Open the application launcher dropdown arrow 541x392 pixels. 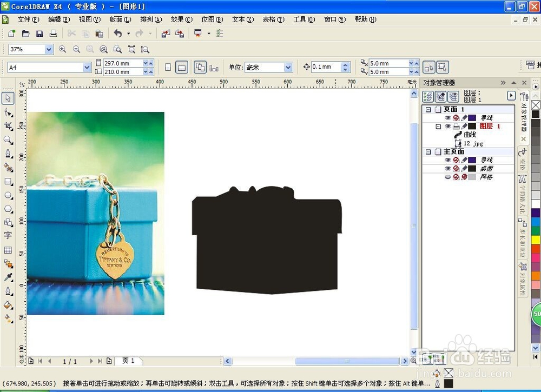click(x=209, y=34)
